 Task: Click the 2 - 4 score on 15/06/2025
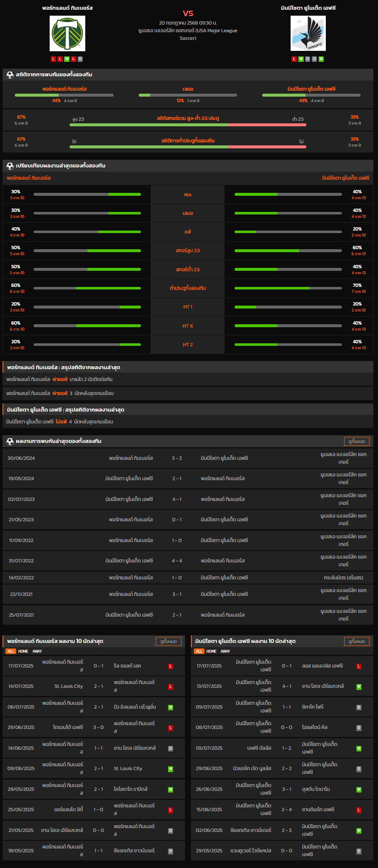(287, 810)
